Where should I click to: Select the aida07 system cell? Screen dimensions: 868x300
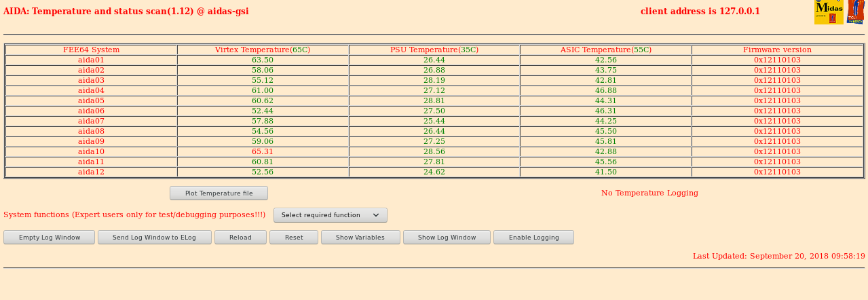91,121
